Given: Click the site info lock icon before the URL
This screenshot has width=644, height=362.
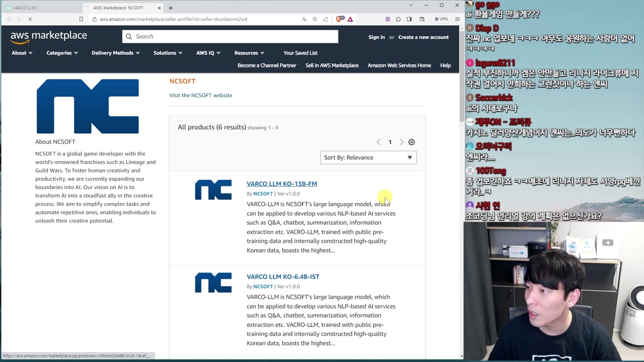Looking at the screenshot, I should [x=94, y=19].
